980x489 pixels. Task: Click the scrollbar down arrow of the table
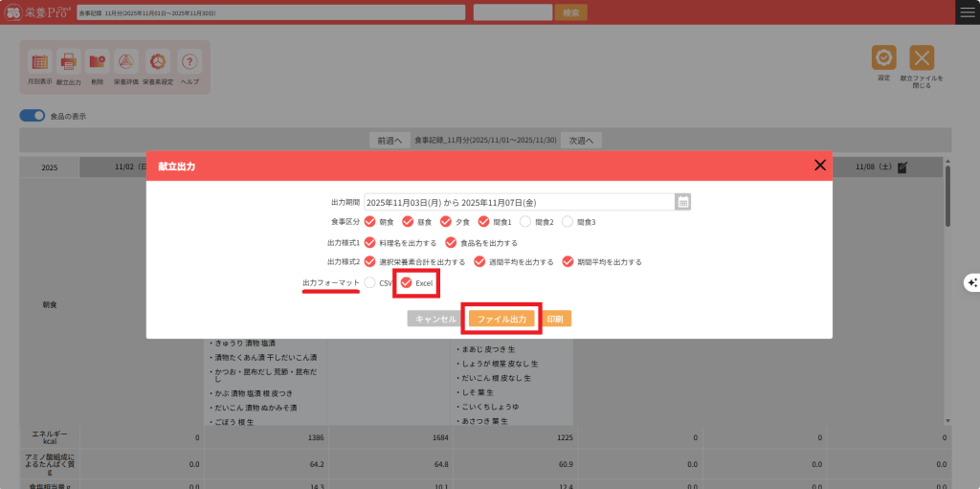point(947,421)
